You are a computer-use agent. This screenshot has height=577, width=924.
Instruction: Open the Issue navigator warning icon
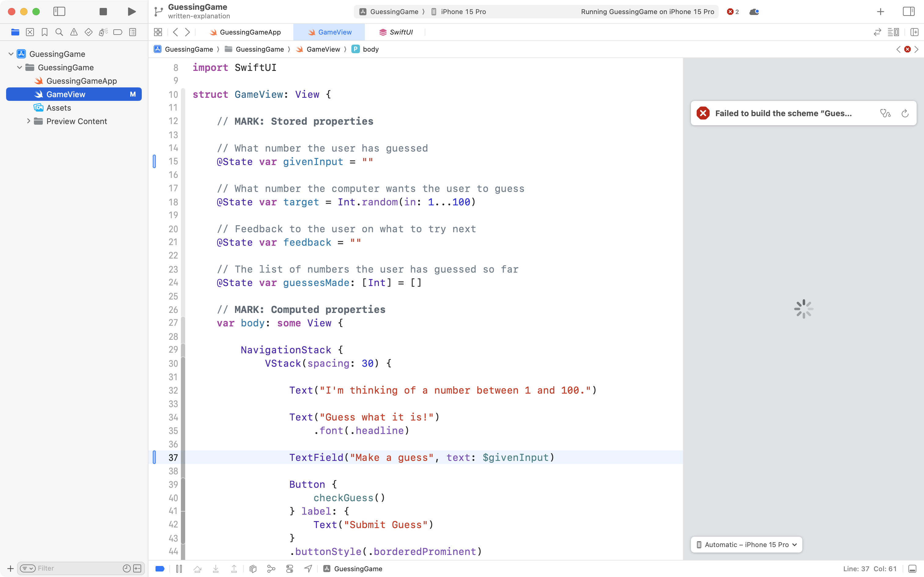74,32
